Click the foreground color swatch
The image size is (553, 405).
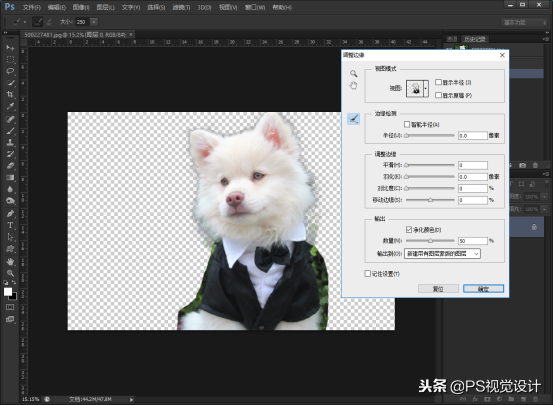point(8,292)
